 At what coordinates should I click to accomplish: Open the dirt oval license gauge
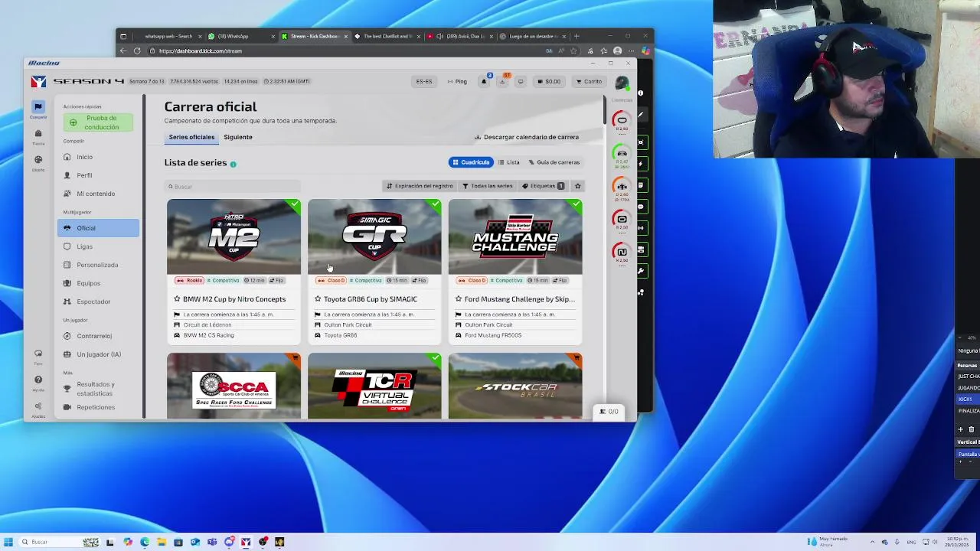[622, 220]
